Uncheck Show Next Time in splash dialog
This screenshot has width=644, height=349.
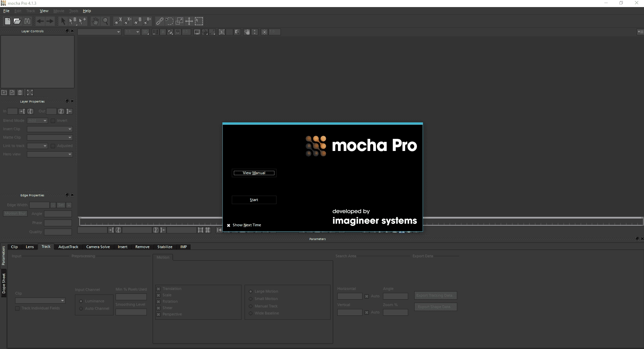point(228,225)
